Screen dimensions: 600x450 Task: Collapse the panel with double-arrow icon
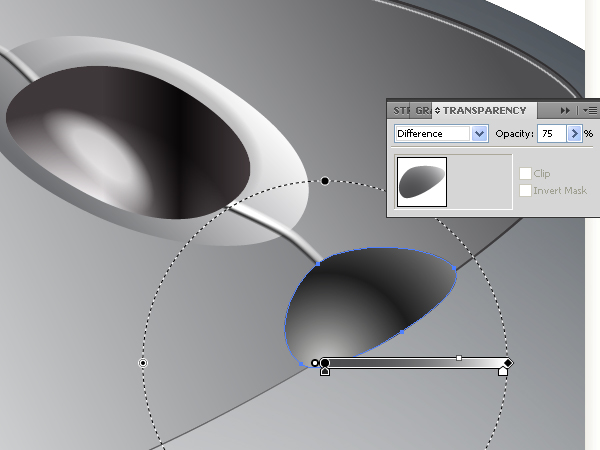[x=565, y=111]
